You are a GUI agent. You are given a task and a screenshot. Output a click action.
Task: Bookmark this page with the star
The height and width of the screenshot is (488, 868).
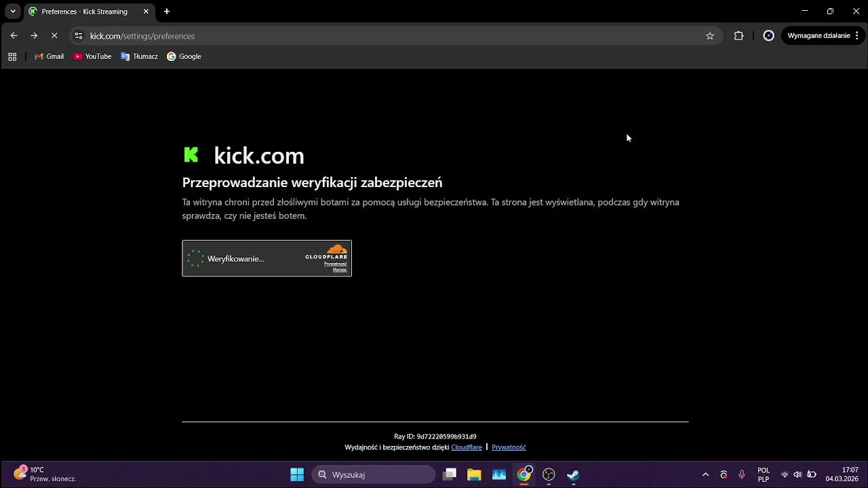click(x=710, y=36)
